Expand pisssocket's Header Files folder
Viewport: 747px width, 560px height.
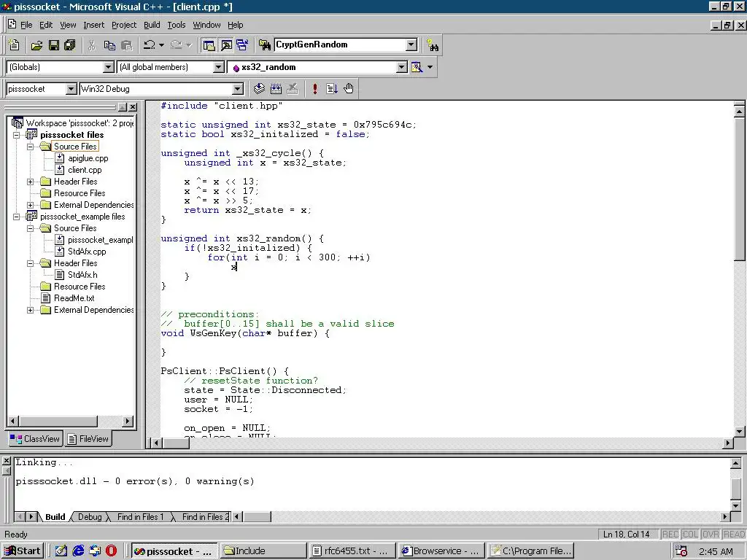[x=31, y=182]
